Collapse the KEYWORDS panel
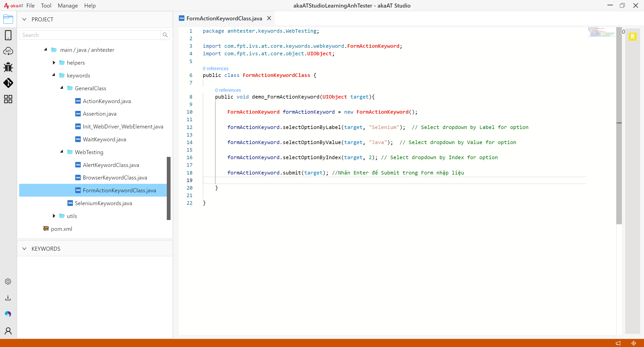This screenshot has height=347, width=644. tap(24, 249)
